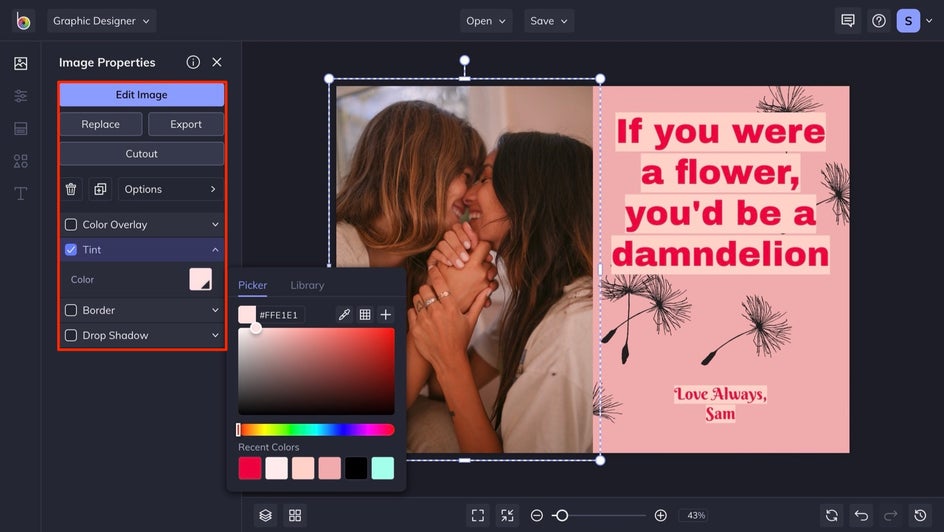The height and width of the screenshot is (532, 944).
Task: Expand the Drop Shadow section chevron
Action: pyautogui.click(x=215, y=335)
